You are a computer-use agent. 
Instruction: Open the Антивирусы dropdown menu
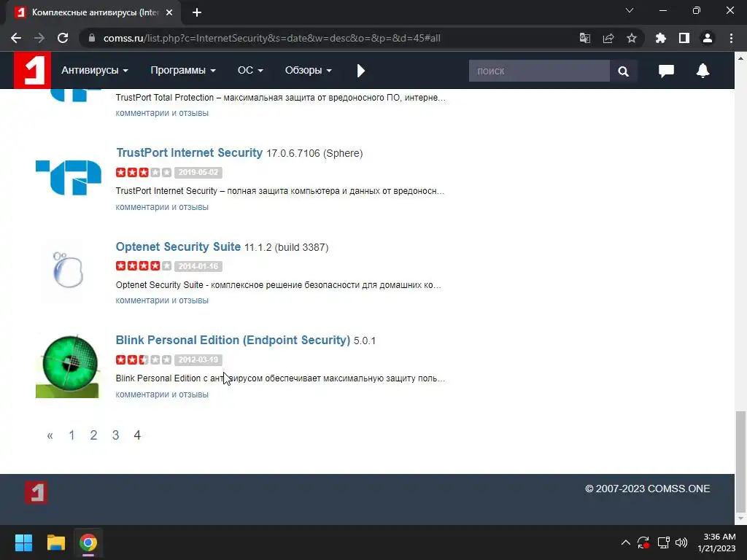[94, 71]
